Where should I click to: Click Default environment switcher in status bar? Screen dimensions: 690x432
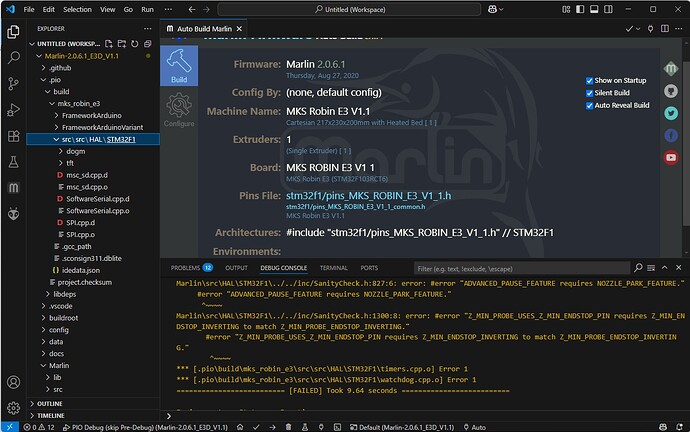tap(402, 427)
